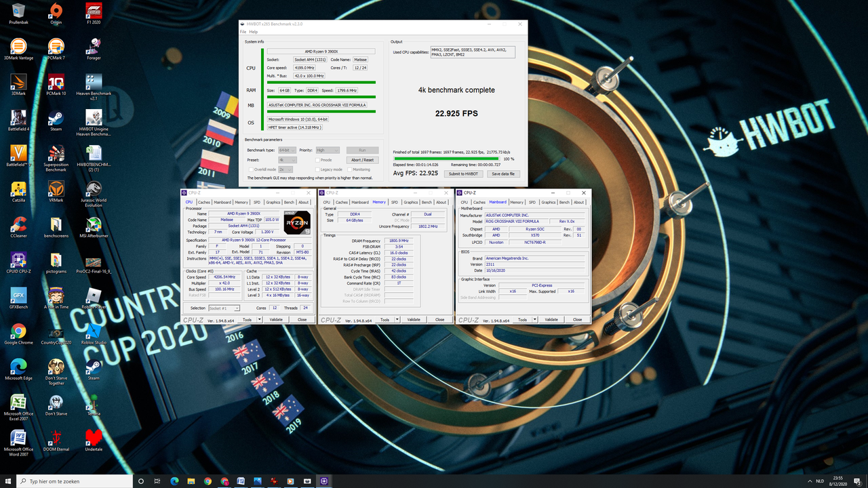Open 3DMark Vantage desktop icon
Screen dimensions: 868x488
click(x=18, y=49)
